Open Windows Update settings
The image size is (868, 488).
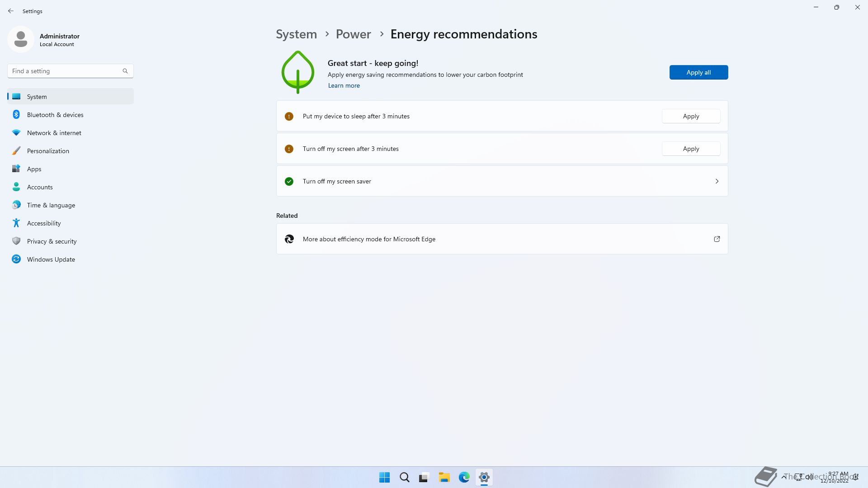(51, 259)
